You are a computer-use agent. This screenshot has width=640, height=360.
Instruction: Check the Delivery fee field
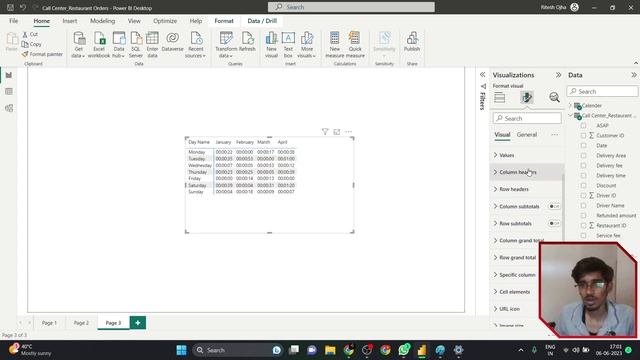(583, 166)
